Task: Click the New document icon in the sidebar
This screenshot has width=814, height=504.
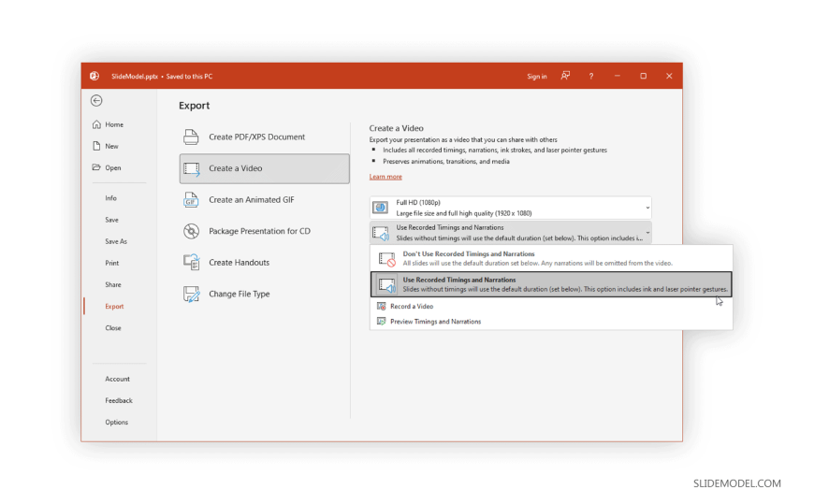Action: (x=96, y=146)
